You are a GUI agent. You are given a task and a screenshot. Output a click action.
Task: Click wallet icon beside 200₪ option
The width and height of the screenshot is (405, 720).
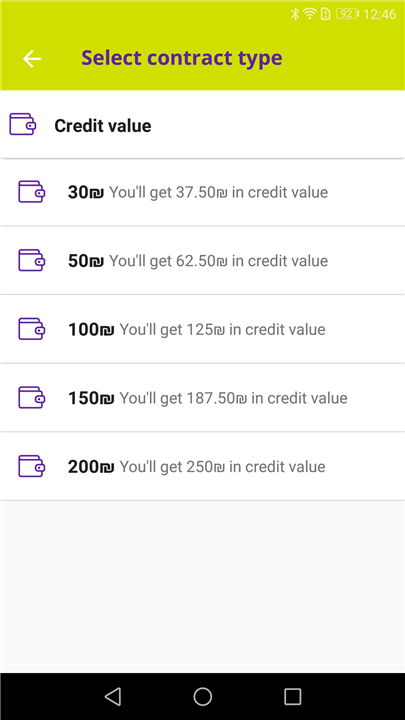[x=32, y=466]
